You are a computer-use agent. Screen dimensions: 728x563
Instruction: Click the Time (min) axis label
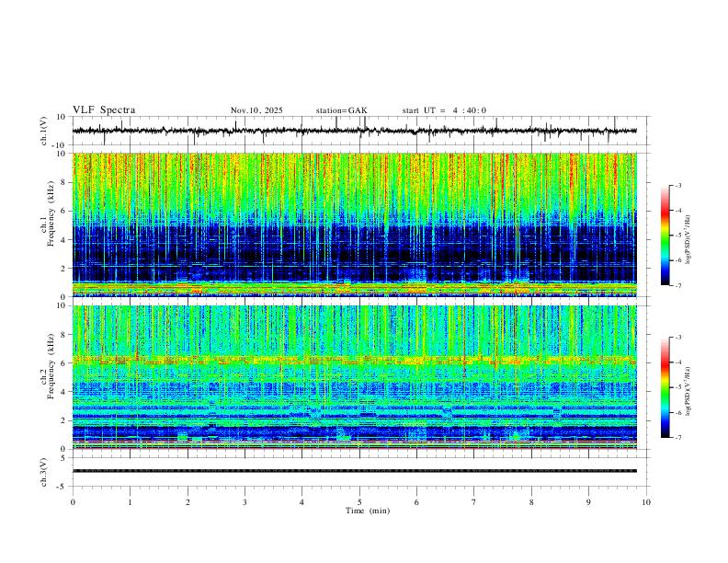368,511
